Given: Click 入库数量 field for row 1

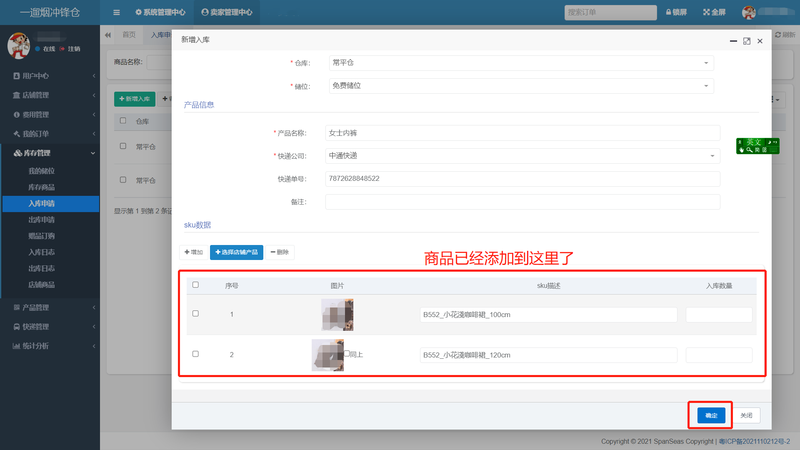Looking at the screenshot, I should coord(719,314).
